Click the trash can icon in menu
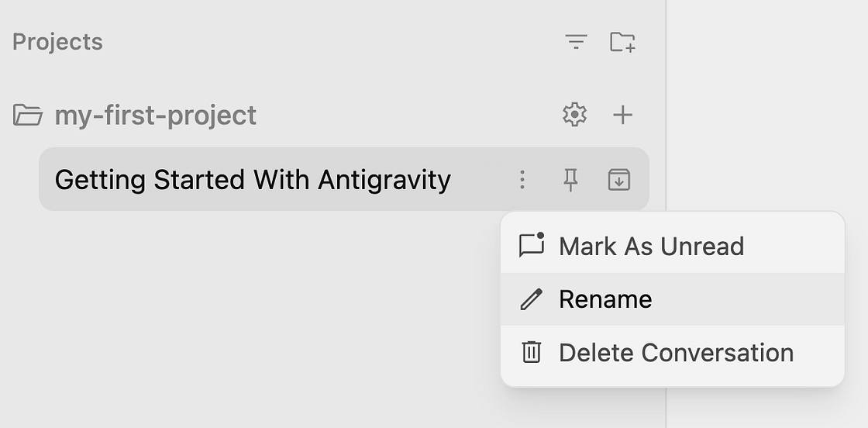The width and height of the screenshot is (868, 428). (x=532, y=352)
